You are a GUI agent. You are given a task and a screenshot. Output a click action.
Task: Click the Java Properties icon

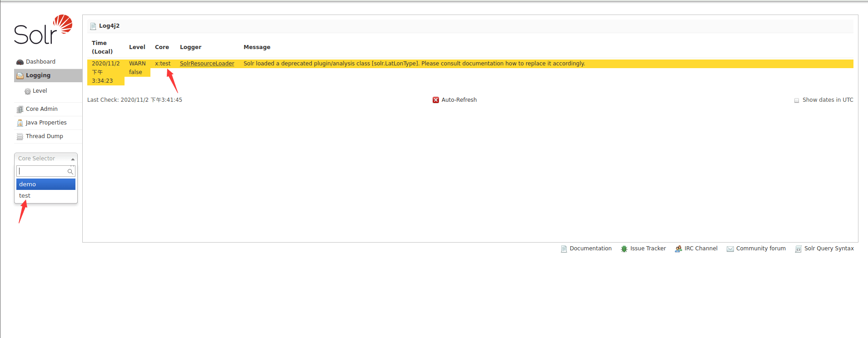coord(20,123)
